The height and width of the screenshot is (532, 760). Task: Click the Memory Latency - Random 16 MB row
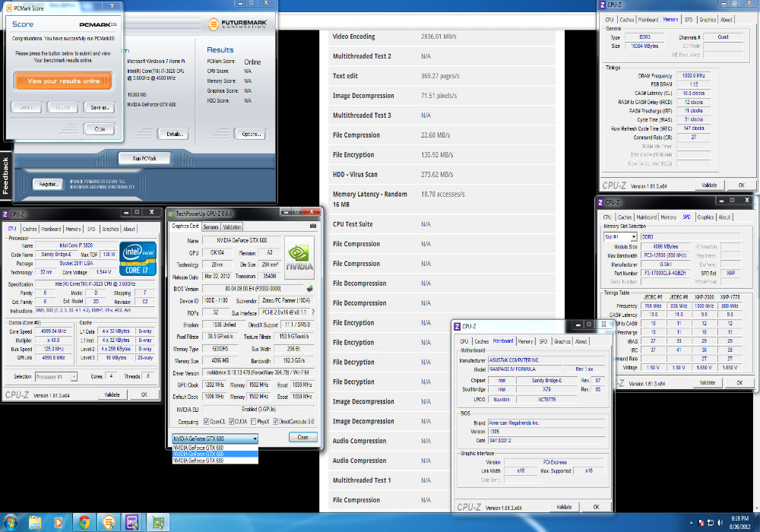coord(442,199)
